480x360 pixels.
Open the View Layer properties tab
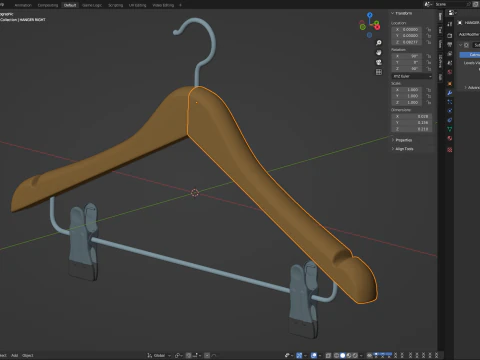click(450, 54)
